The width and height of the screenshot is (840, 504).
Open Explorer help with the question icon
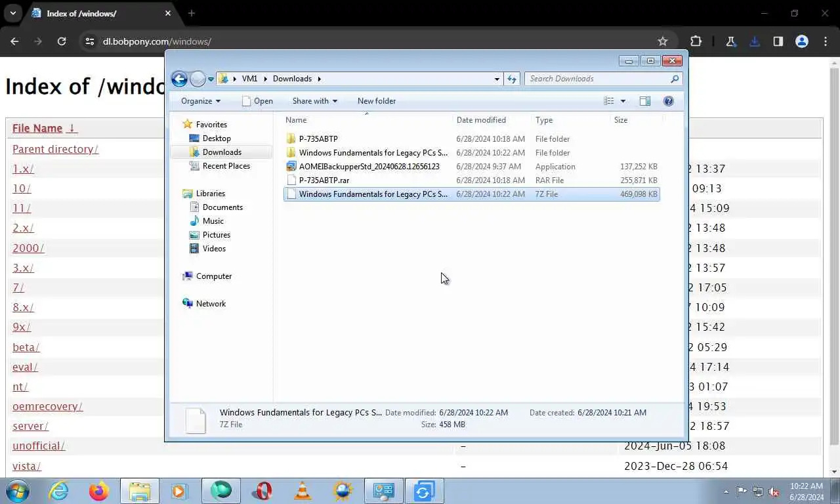pyautogui.click(x=669, y=101)
